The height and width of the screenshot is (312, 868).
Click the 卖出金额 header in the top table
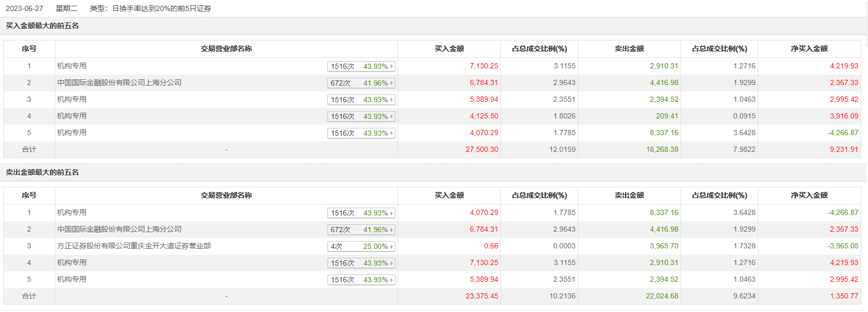tap(629, 49)
